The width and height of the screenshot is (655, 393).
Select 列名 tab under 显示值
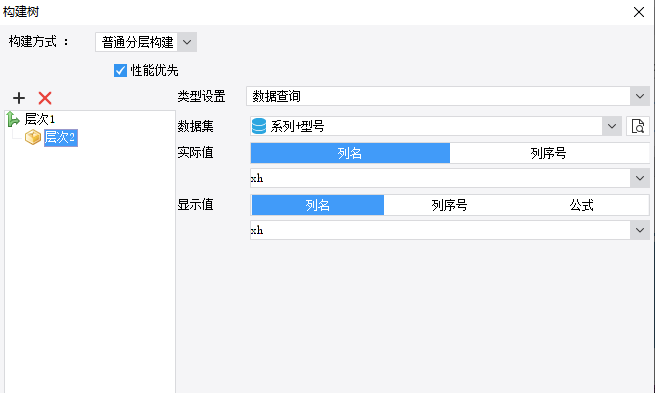tap(317, 205)
